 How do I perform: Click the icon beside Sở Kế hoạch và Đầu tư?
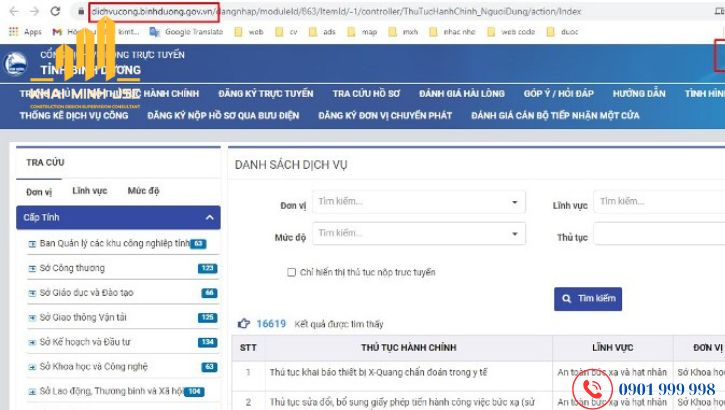point(32,343)
